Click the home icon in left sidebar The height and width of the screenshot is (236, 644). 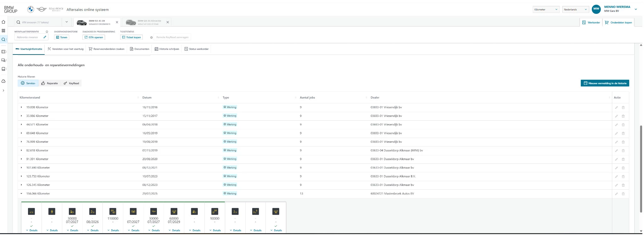pos(3,22)
